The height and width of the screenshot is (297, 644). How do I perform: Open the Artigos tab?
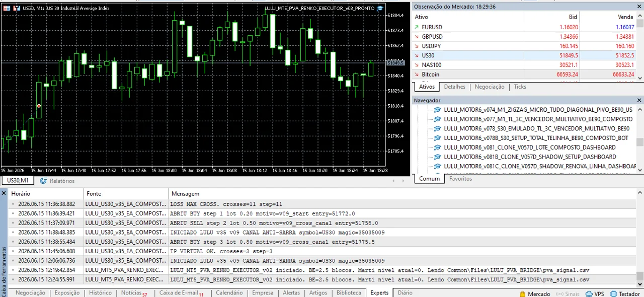[318, 293]
